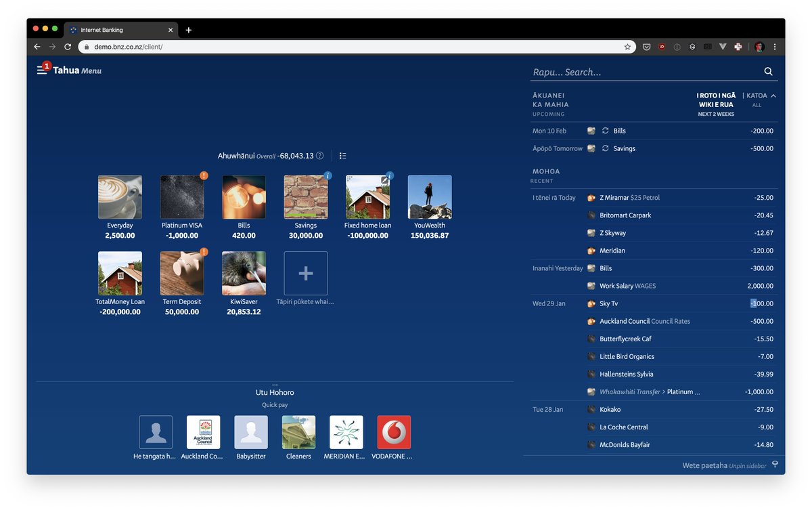Image resolution: width=812 pixels, height=510 pixels.
Task: Click the recurring icon beside upcoming Savings
Action: click(x=606, y=148)
